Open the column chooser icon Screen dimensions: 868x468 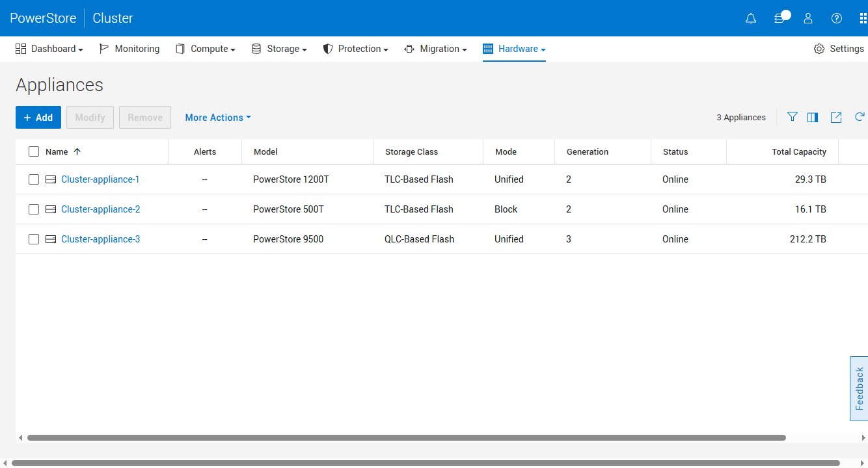pyautogui.click(x=813, y=117)
